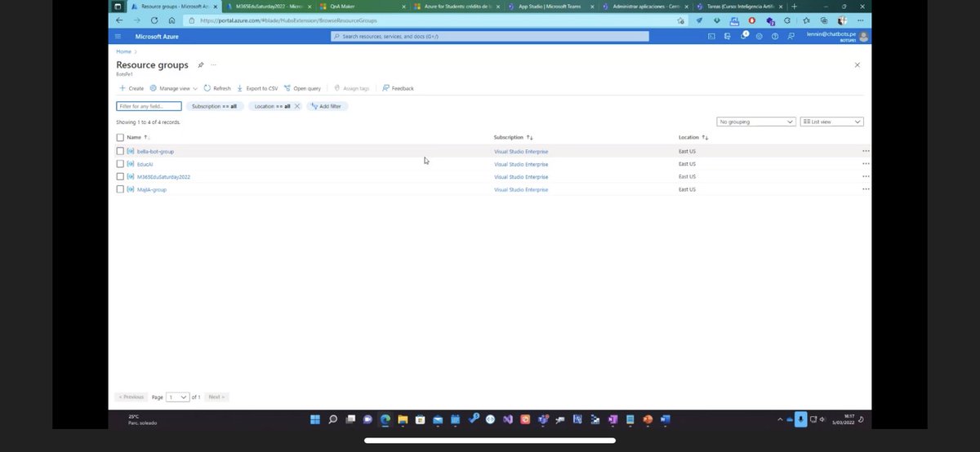
Task: Click Refresh in the command bar
Action: coord(217,88)
